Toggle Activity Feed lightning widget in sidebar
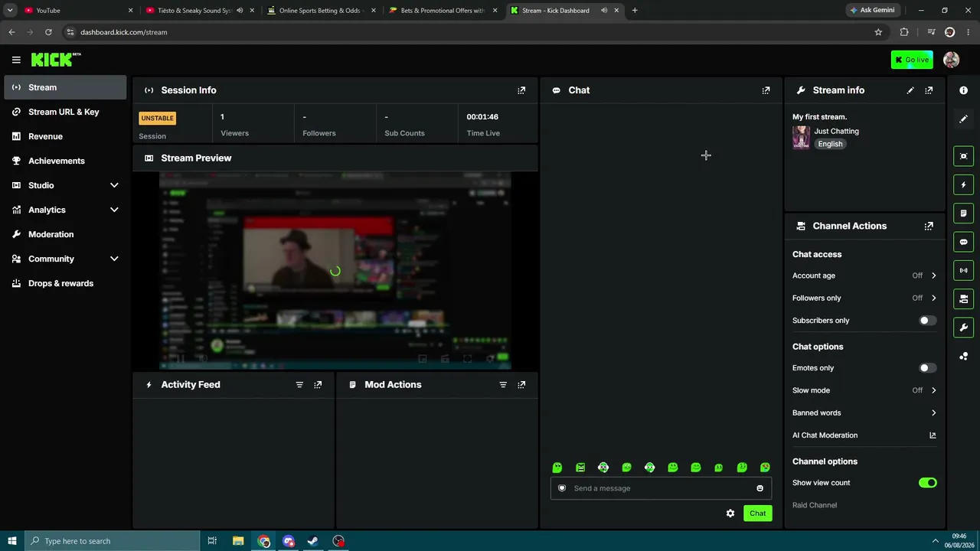 click(x=963, y=184)
